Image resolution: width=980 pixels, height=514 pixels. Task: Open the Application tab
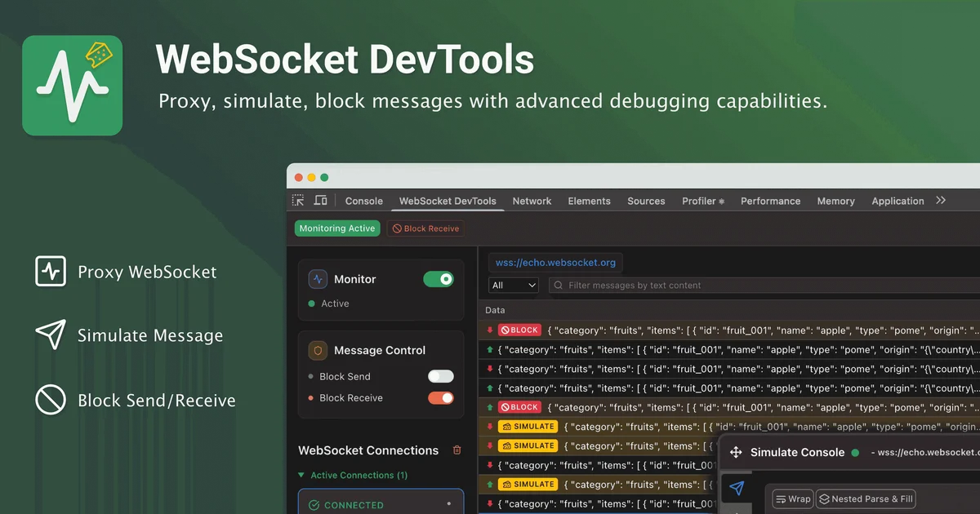(x=898, y=201)
